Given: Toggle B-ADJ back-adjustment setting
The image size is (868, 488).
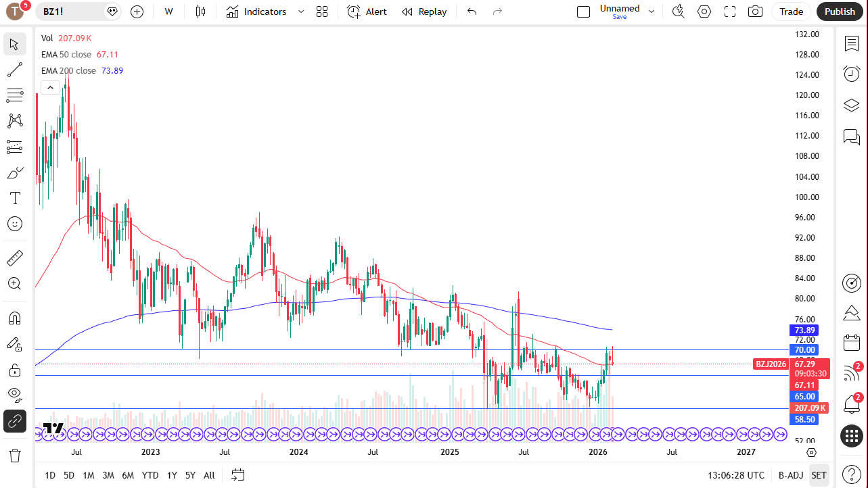Looking at the screenshot, I should [790, 475].
